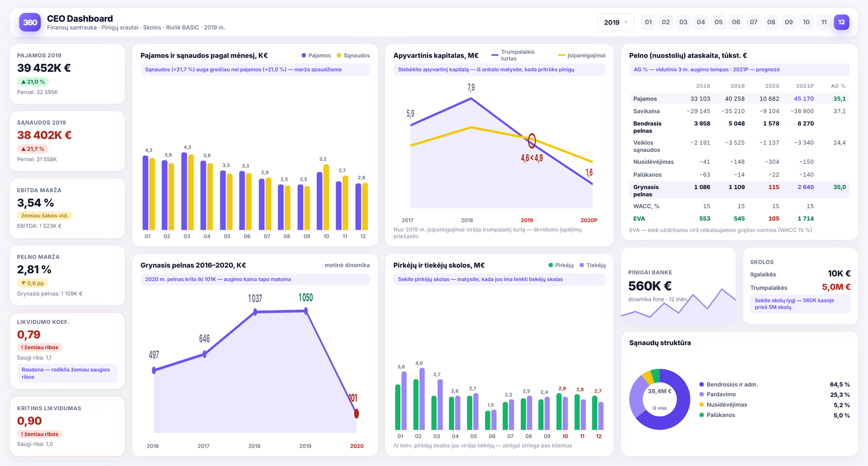Image resolution: width=868 pixels, height=466 pixels.
Task: Click Ilgalaikės debt value 10K €
Action: point(839,274)
